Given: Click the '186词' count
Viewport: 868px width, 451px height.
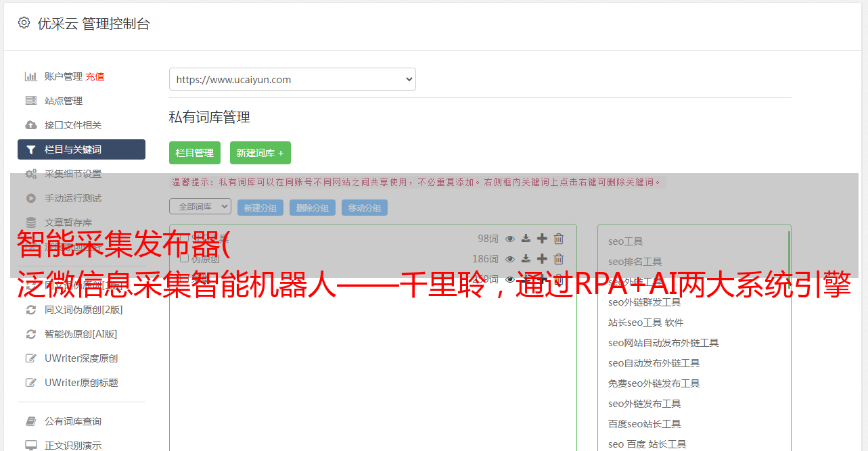Looking at the screenshot, I should [485, 259].
